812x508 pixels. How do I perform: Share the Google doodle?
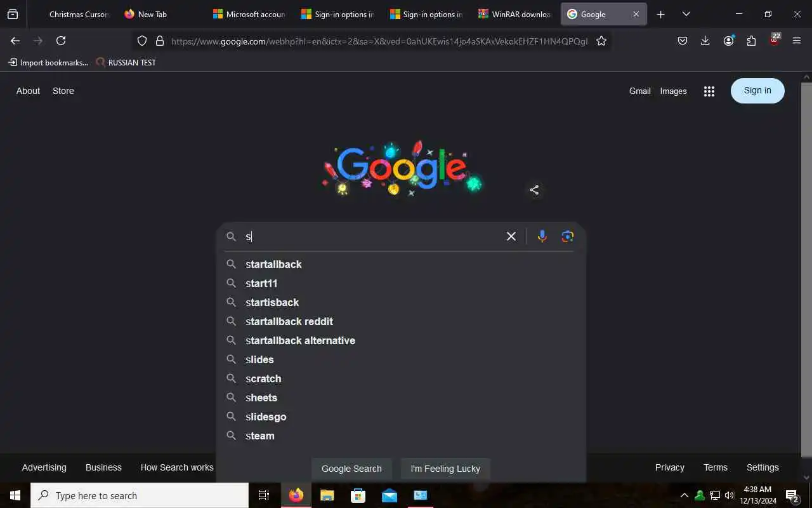point(534,190)
